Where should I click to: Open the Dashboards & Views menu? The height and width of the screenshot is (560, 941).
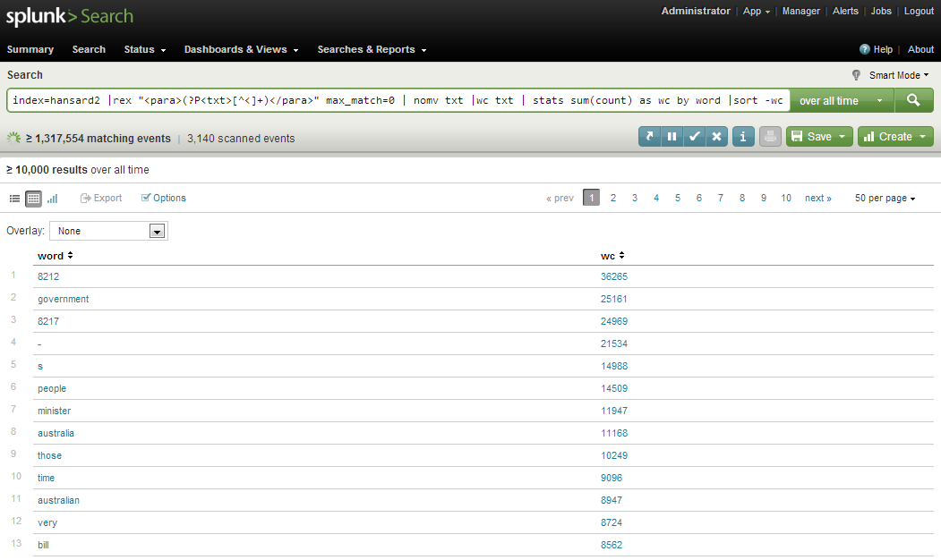241,49
